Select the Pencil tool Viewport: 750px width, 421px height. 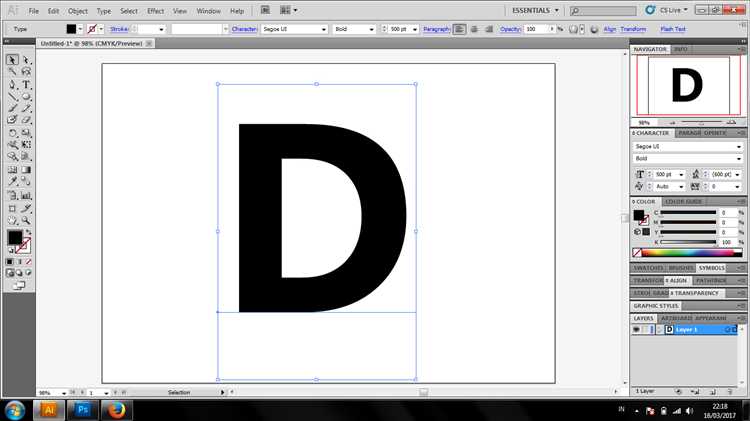pos(26,108)
